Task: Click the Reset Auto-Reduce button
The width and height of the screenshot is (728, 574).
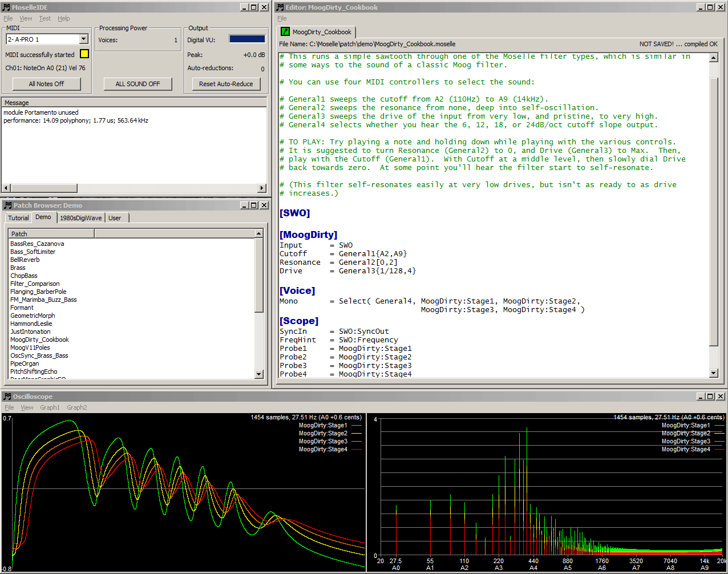Action: pos(226,84)
